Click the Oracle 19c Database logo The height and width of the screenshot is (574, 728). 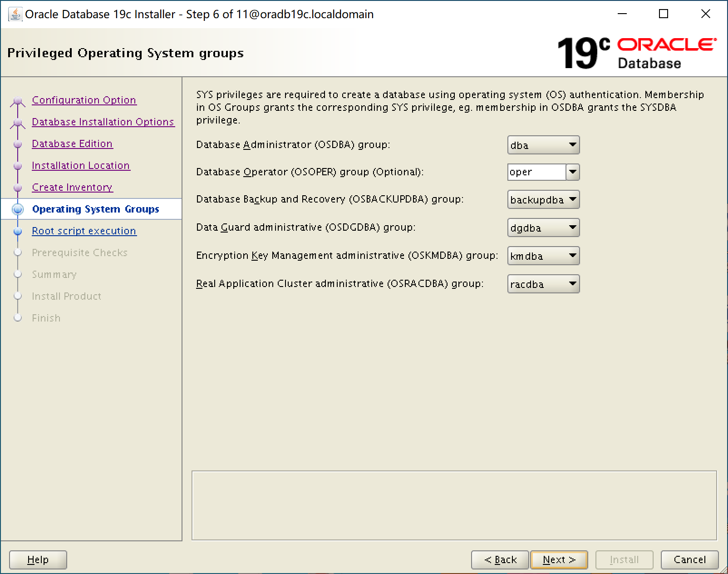point(637,53)
